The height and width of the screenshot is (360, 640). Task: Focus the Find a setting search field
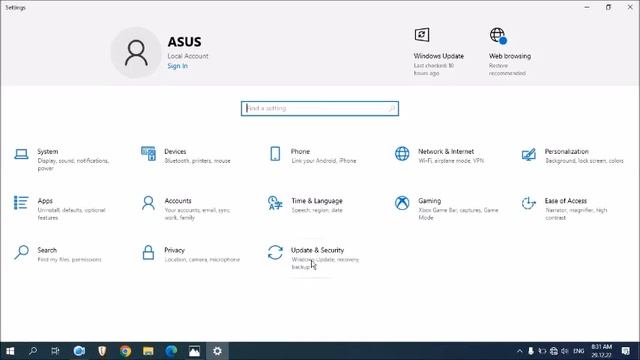(320, 109)
